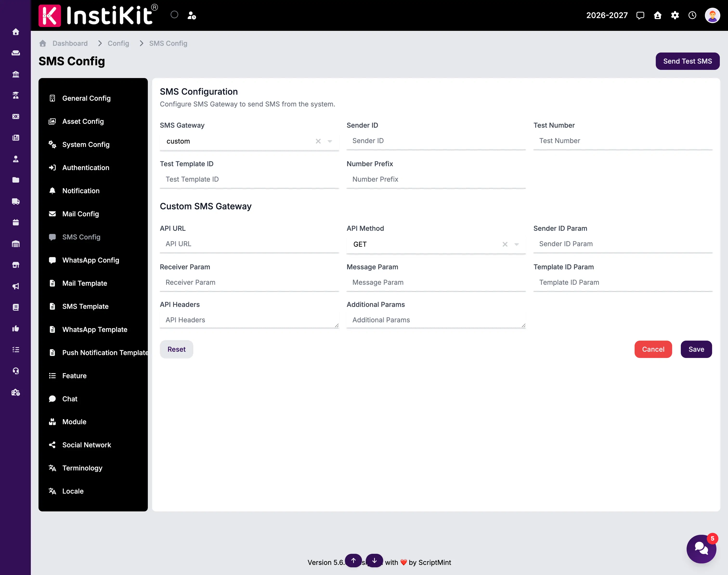This screenshot has width=728, height=575.
Task: Clear the API Method GET selection
Action: coord(505,245)
